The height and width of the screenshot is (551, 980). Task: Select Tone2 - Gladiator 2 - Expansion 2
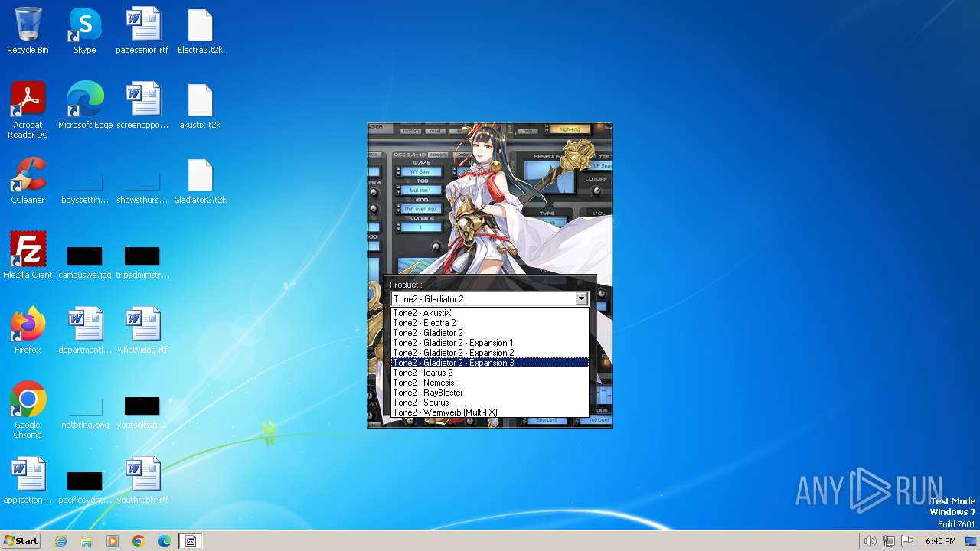[x=490, y=353]
